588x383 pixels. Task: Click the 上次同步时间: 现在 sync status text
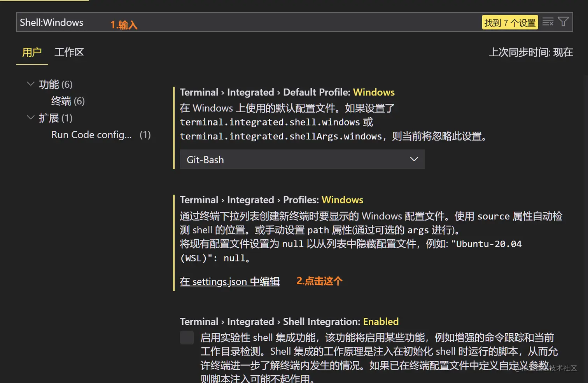(x=530, y=52)
